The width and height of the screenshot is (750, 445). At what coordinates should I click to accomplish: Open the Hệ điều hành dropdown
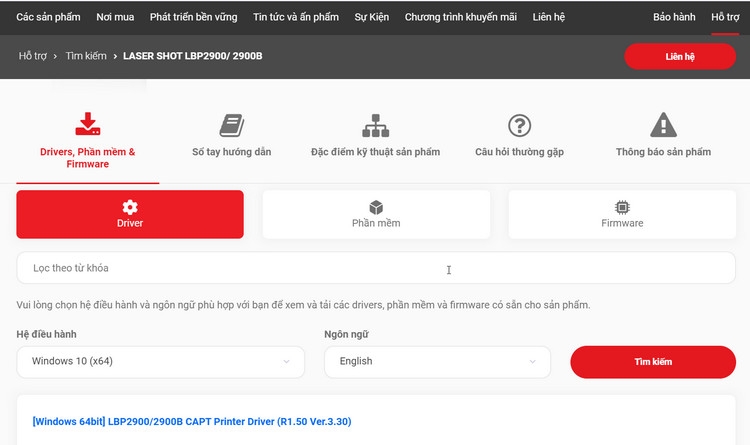coord(160,362)
